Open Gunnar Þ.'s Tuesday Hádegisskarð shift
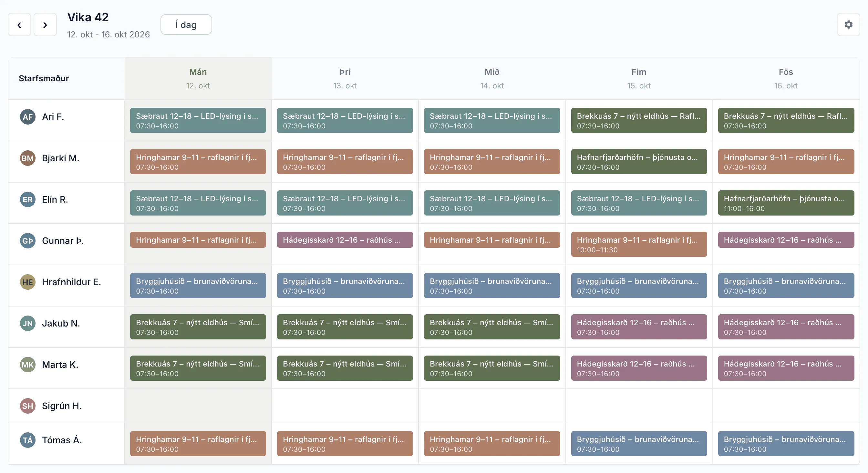This screenshot has width=868, height=473. click(x=345, y=240)
